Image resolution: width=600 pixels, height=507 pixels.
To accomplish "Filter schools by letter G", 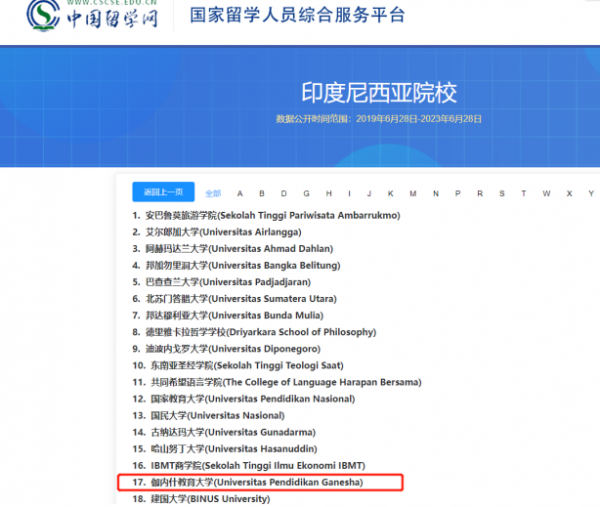I will click(305, 194).
